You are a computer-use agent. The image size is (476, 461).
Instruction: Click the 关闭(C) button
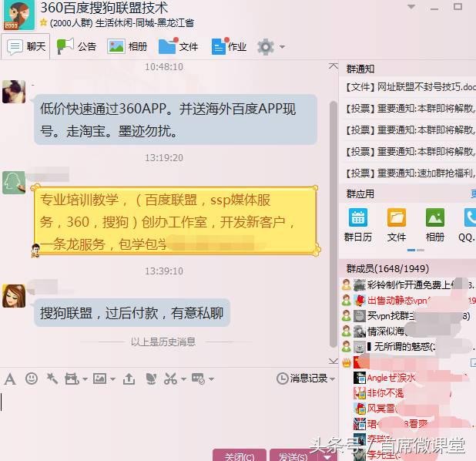pos(240,455)
